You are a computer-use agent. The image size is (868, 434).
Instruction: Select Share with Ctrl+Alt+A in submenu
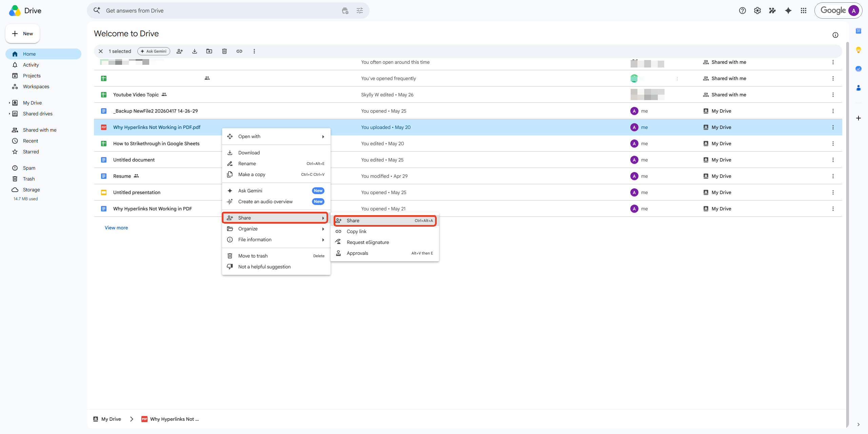[385, 221]
